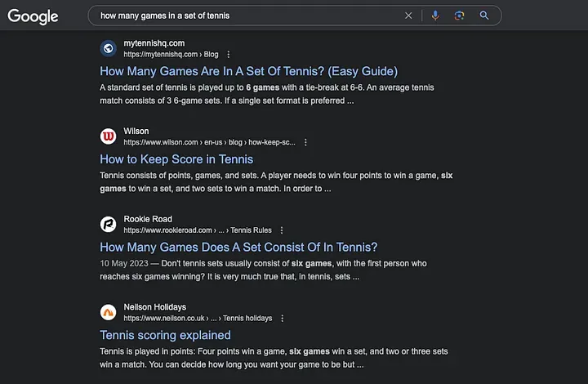The image size is (588, 384).
Task: Click the snippet 'Tennis is played in points'
Action: pyautogui.click(x=274, y=358)
